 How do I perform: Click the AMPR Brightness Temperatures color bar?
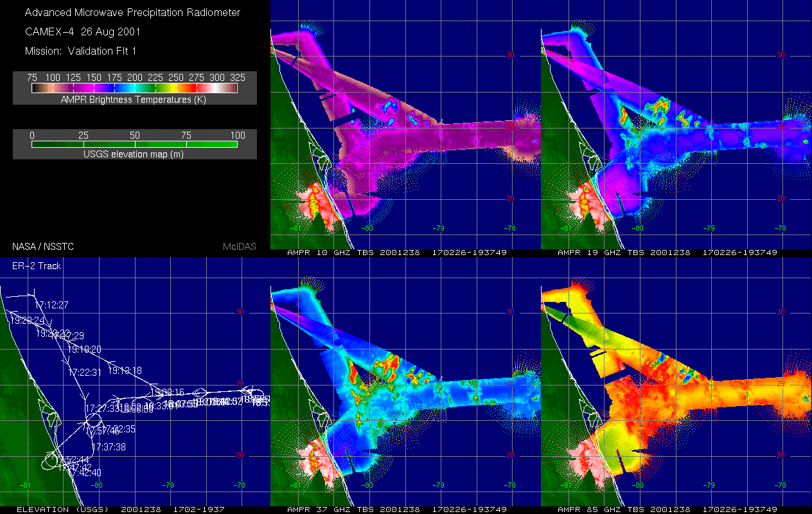[x=134, y=89]
